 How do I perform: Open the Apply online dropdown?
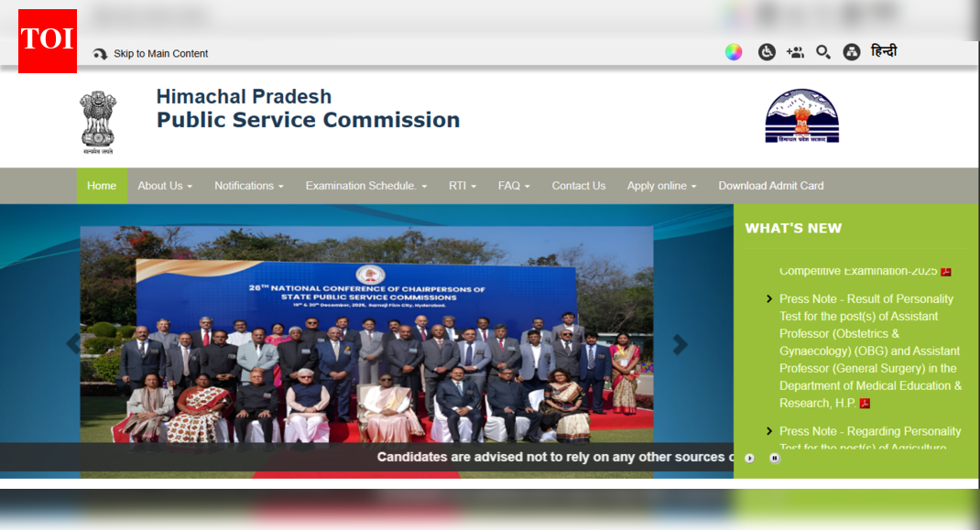(x=661, y=186)
